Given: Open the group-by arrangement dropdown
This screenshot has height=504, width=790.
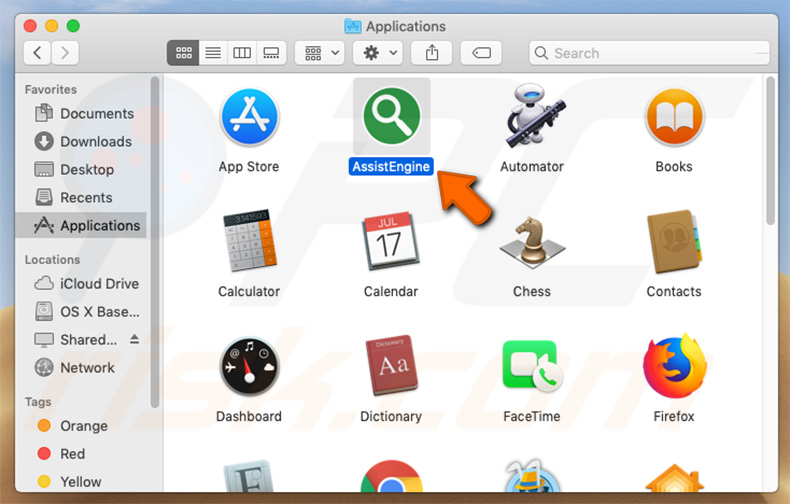Looking at the screenshot, I should click(320, 53).
